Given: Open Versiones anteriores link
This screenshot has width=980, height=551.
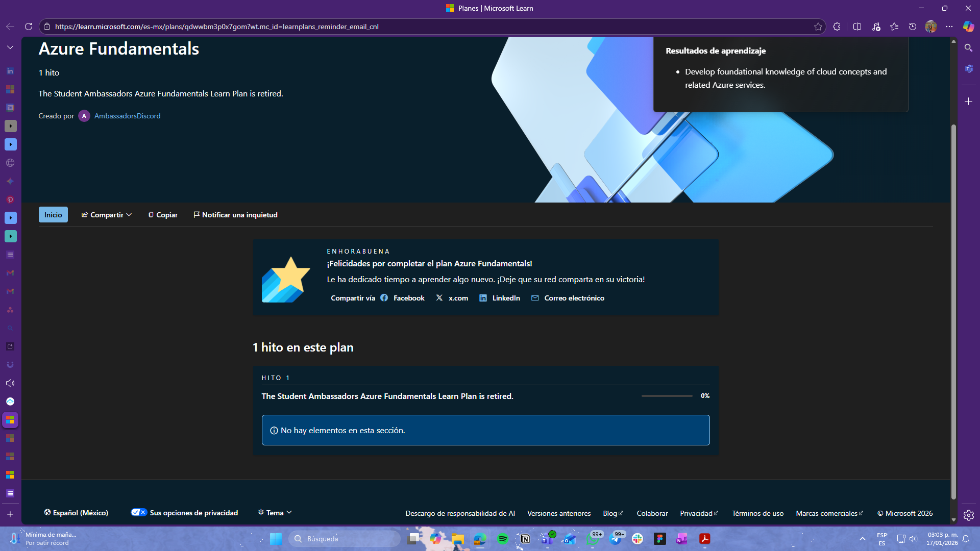Looking at the screenshot, I should [x=559, y=513].
